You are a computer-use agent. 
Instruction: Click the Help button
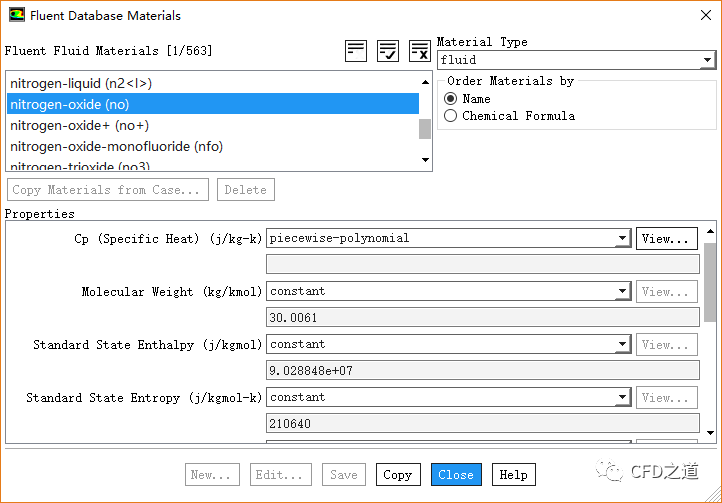[x=513, y=475]
